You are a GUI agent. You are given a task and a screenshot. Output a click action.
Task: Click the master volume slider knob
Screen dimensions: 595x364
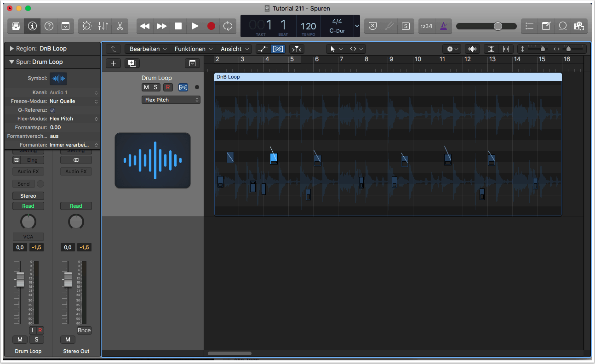click(x=498, y=26)
